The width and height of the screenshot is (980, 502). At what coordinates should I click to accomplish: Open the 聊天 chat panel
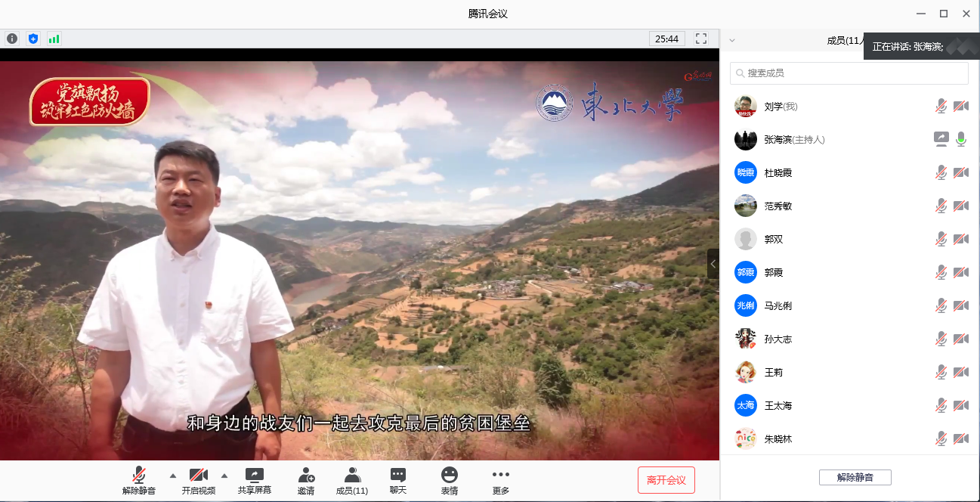pos(397,480)
